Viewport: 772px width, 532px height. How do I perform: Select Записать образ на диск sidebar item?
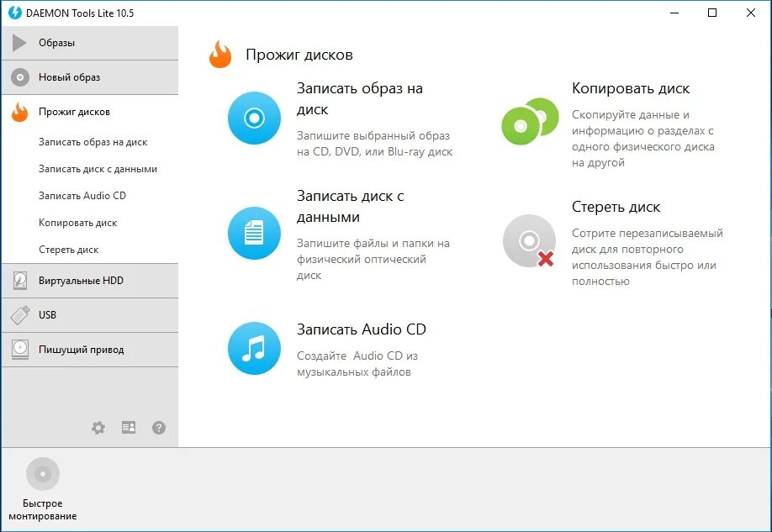pyautogui.click(x=93, y=142)
